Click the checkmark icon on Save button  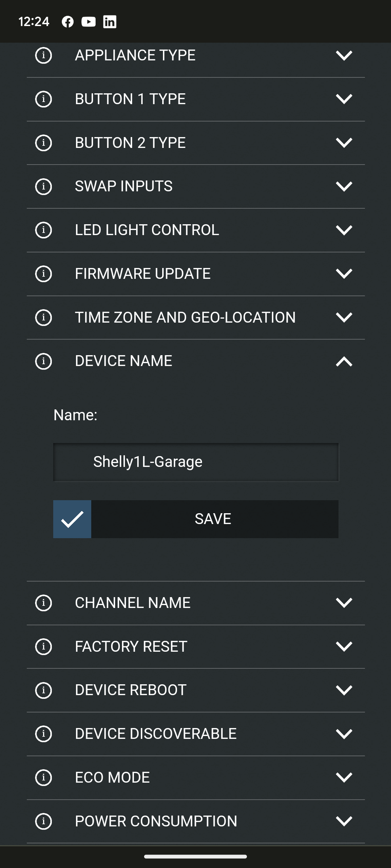coord(72,519)
